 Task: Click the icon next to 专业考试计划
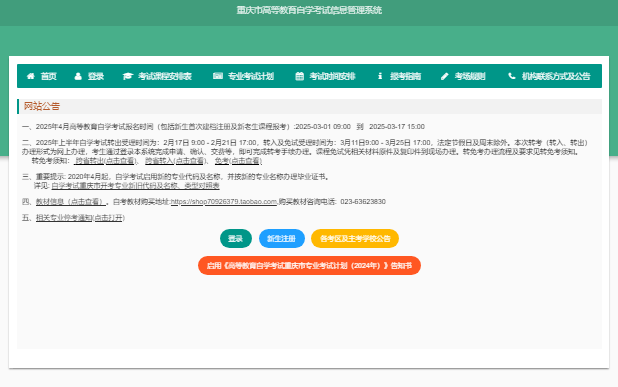(218, 76)
